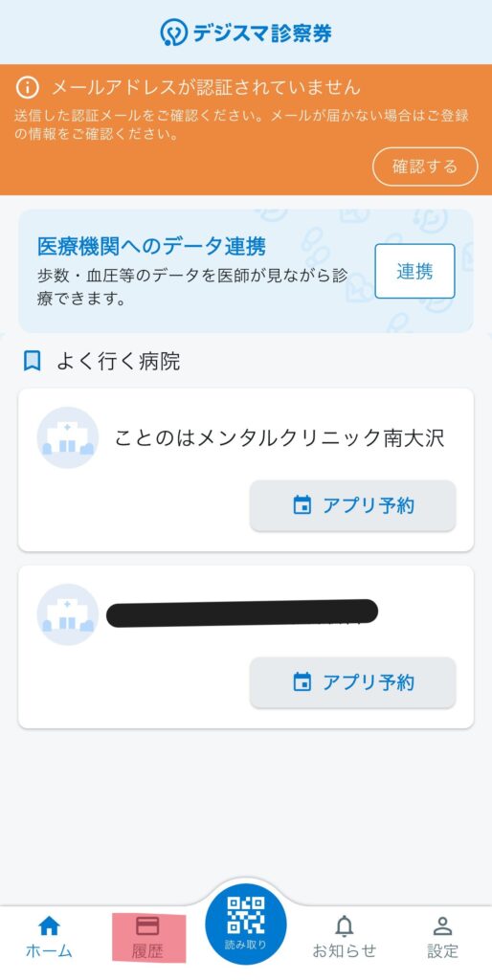Viewport: 492px width, 980px height.
Task: Tap hospital icon of the redacted clinic
Action: (x=68, y=614)
